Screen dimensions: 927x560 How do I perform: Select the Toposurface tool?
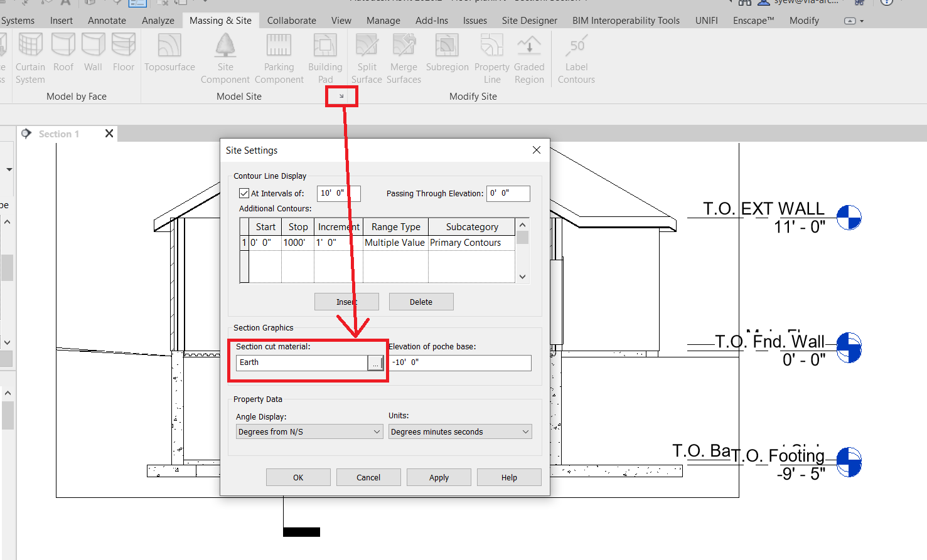[x=169, y=56]
